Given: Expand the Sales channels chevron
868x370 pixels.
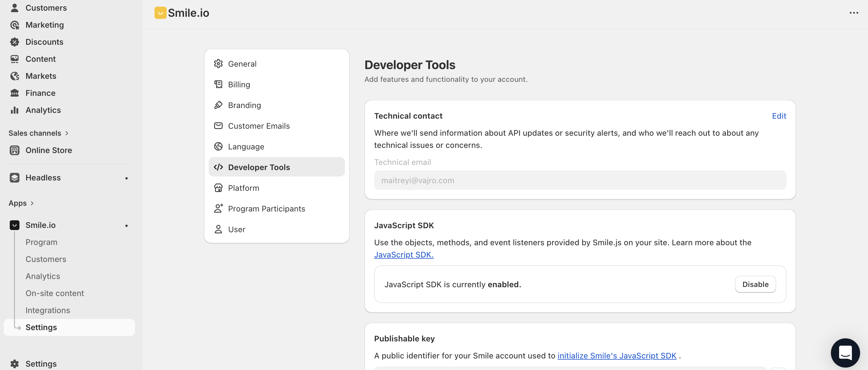Looking at the screenshot, I should click(x=67, y=133).
